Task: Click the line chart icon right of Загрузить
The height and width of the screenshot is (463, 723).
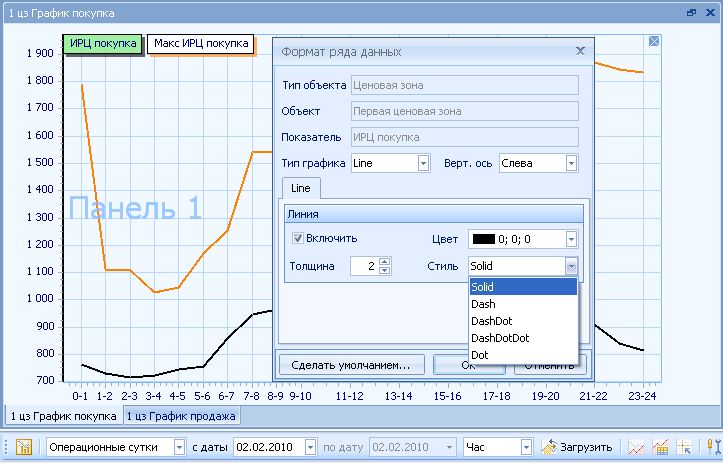Action: pyautogui.click(x=635, y=447)
